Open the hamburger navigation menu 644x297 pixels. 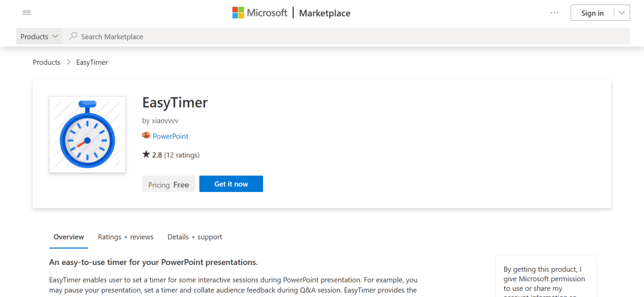(x=26, y=13)
